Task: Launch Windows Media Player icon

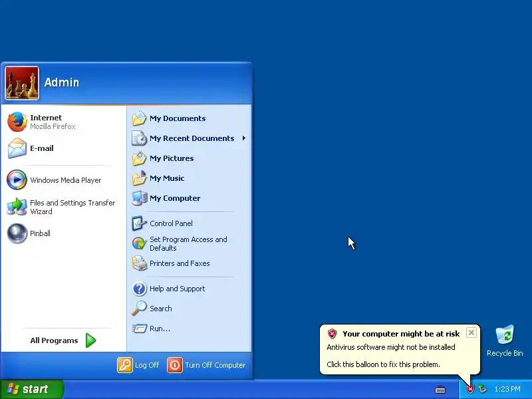Action: [17, 180]
